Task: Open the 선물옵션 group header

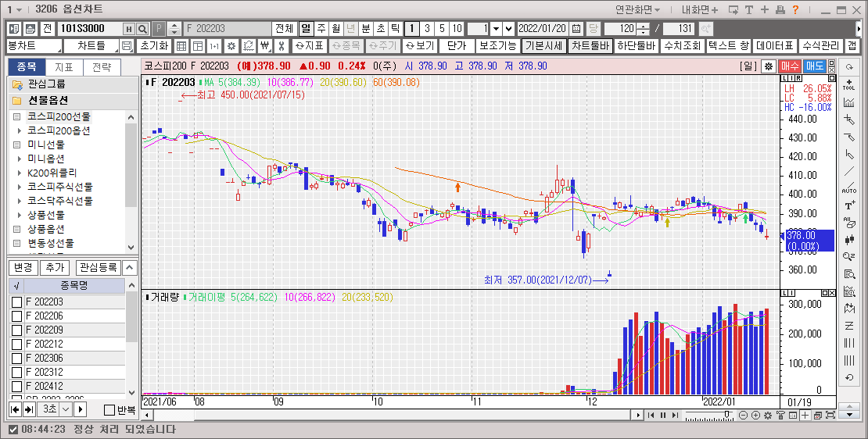Action: click(73, 102)
